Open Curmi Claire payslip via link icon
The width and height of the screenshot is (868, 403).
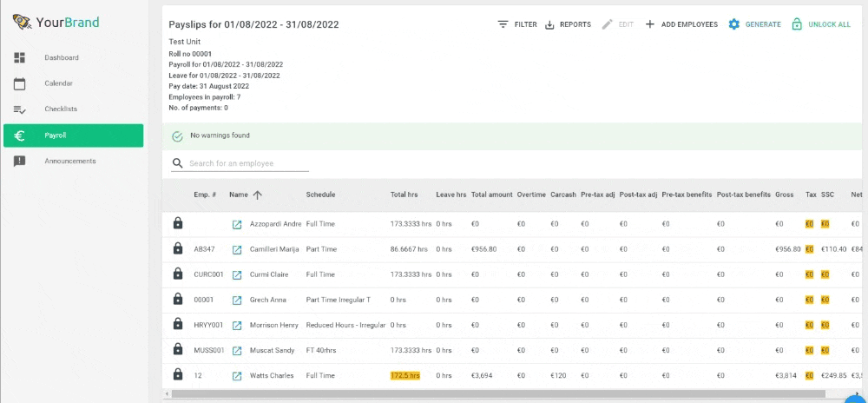point(237,274)
